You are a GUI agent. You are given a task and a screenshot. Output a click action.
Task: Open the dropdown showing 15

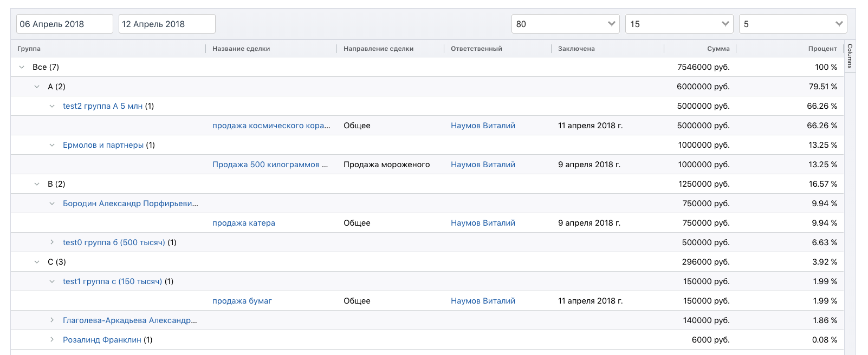click(679, 24)
